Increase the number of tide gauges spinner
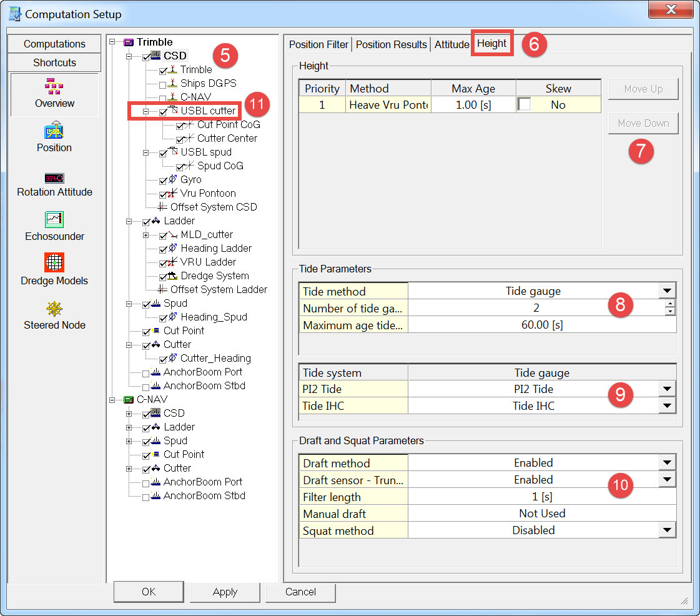Image resolution: width=700 pixels, height=616 pixels. point(670,304)
